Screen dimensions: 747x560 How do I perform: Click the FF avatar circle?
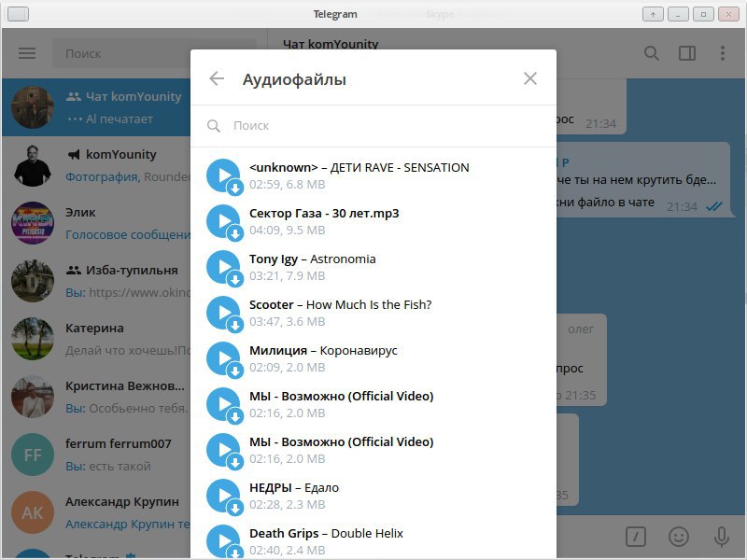(33, 455)
